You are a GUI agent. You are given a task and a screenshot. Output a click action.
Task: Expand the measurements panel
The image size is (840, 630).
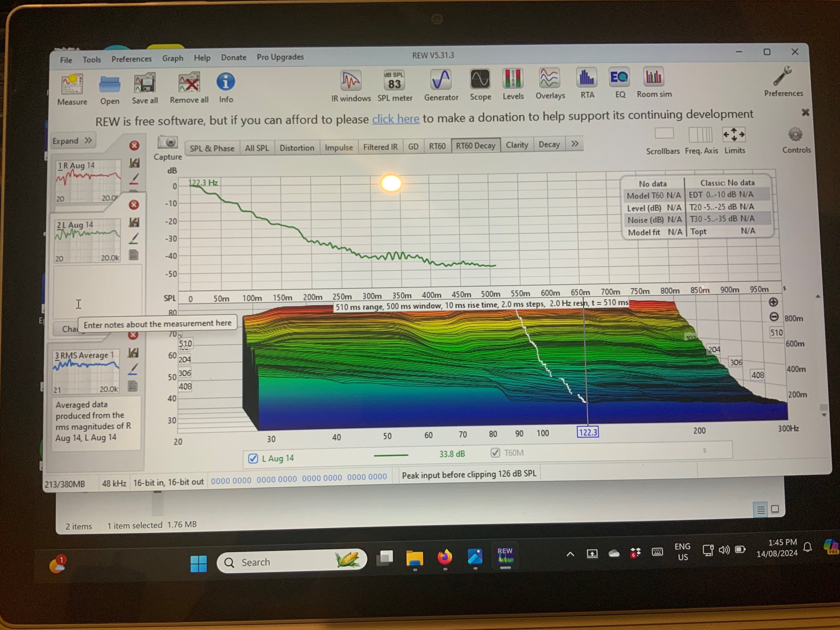pyautogui.click(x=73, y=140)
